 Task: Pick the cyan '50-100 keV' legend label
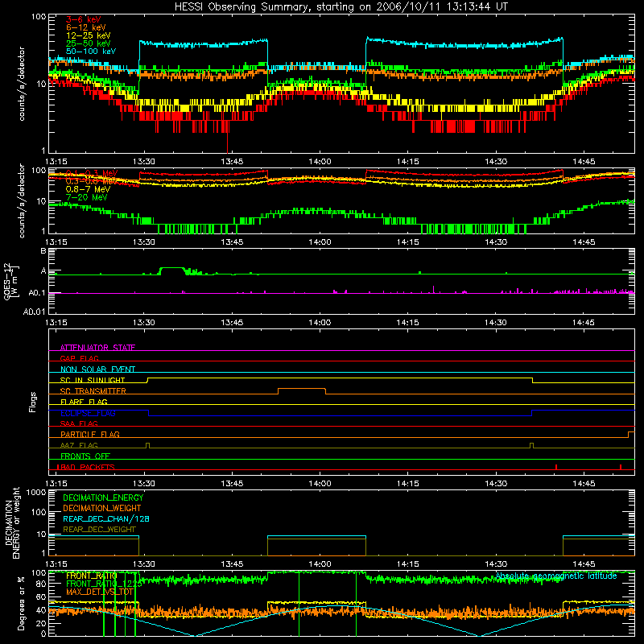(x=91, y=52)
